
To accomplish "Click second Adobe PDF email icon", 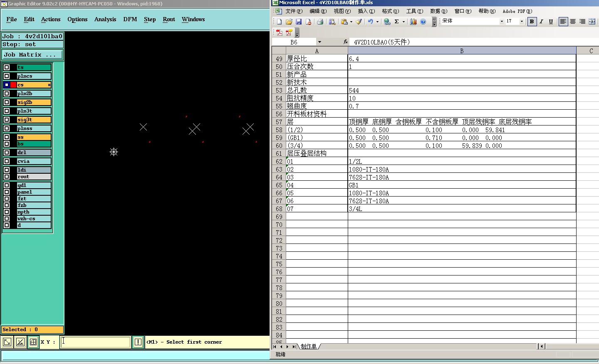I will click(289, 32).
